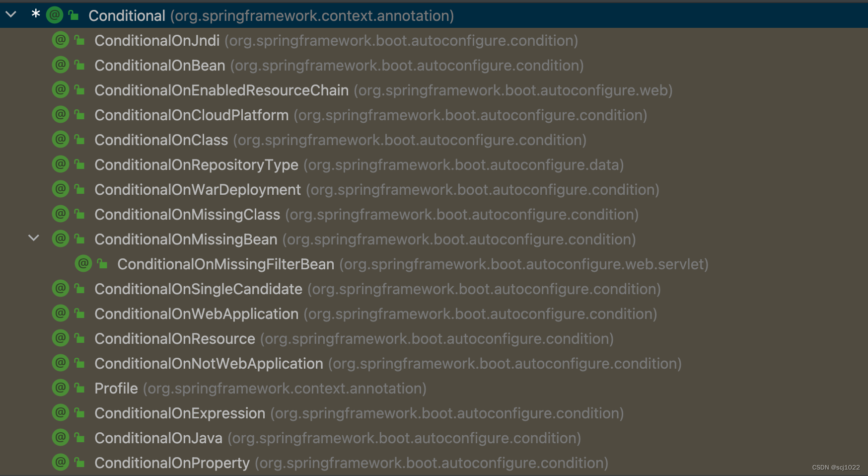Image resolution: width=868 pixels, height=476 pixels.
Task: Click annotation icon of ConditionalOnJndi
Action: pos(61,40)
